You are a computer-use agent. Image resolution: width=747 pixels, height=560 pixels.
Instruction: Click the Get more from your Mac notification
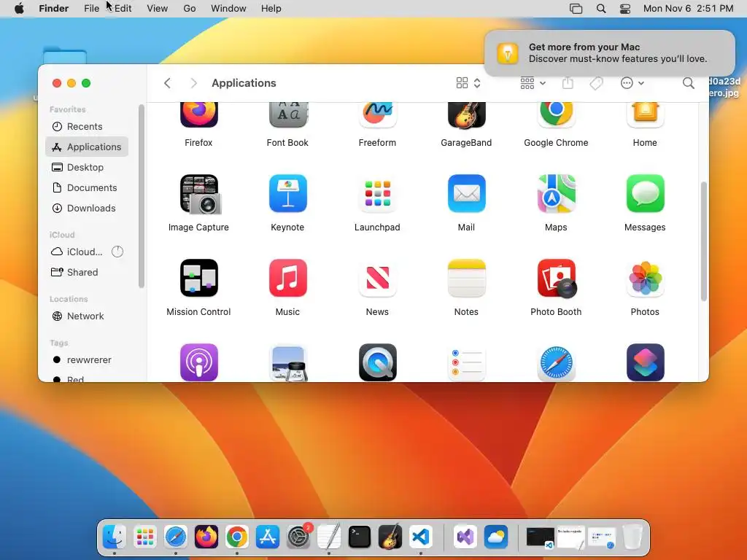tap(610, 52)
